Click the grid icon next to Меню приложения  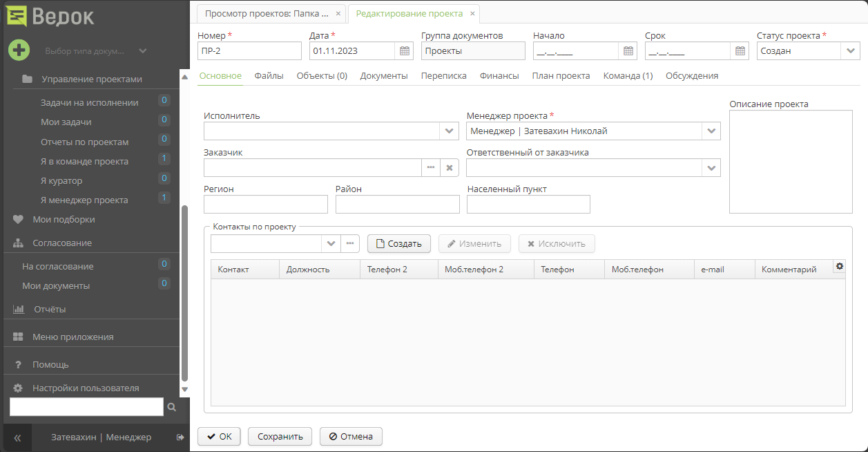19,335
